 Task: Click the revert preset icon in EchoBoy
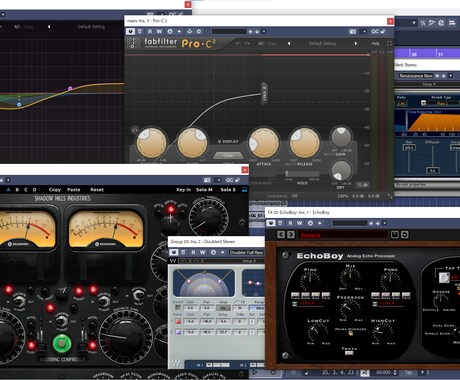[404, 235]
